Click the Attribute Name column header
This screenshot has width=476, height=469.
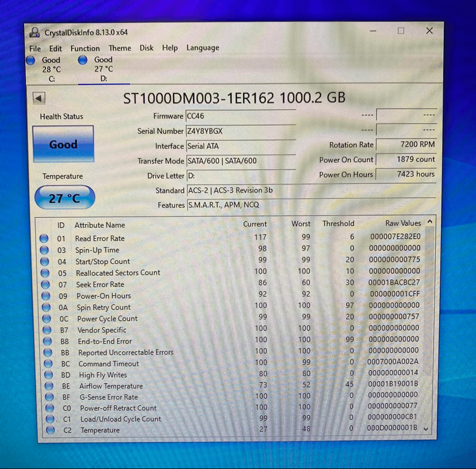(100, 225)
